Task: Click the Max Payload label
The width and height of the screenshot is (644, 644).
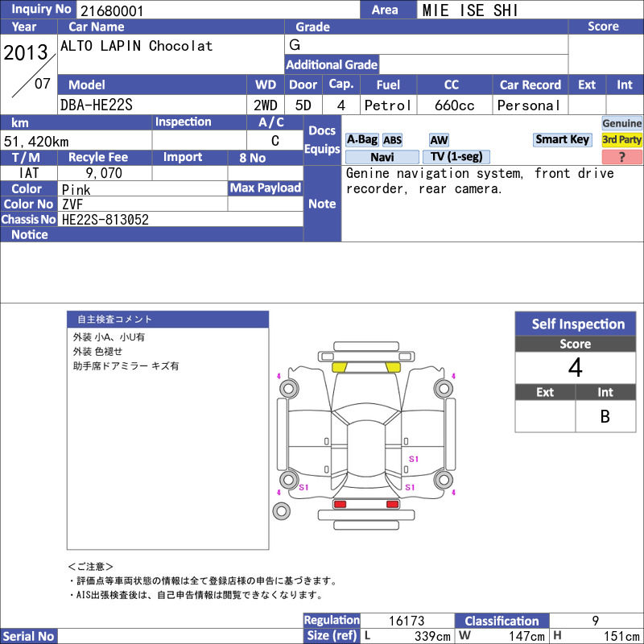Action: click(266, 188)
